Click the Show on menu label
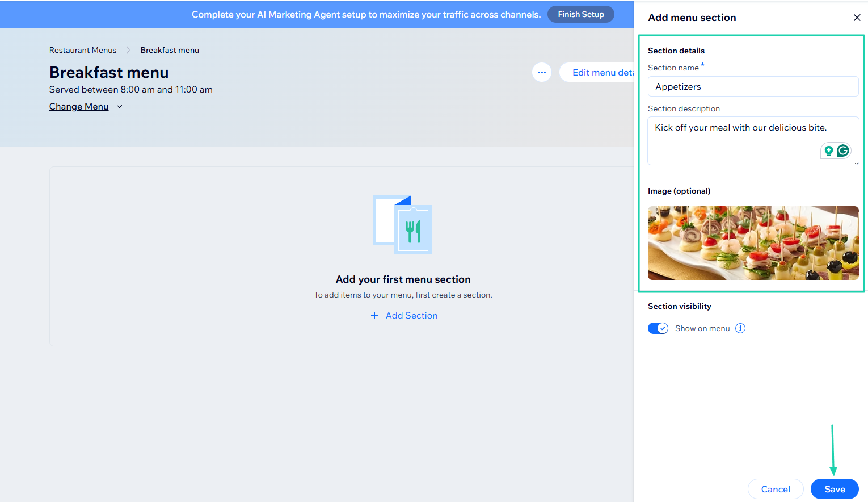Viewport: 868px width, 502px height. [x=702, y=328]
